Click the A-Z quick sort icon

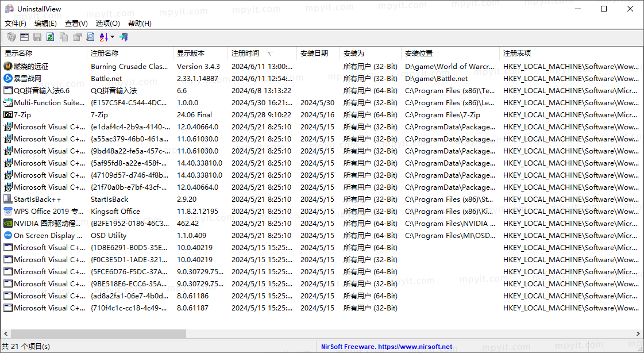[104, 37]
